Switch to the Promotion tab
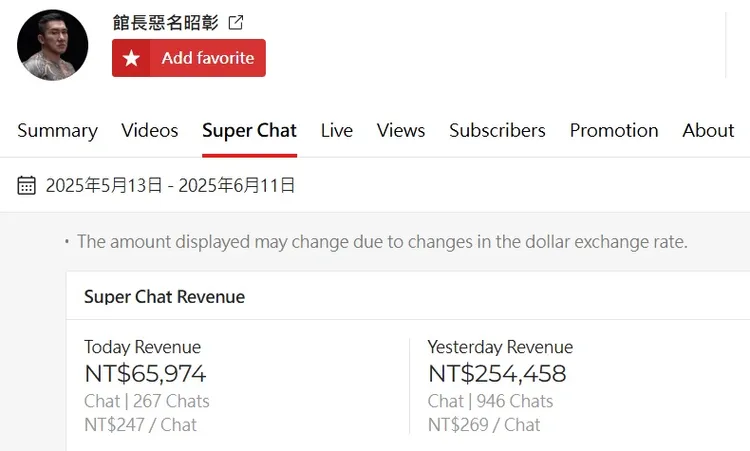Screen dimensions: 750x451 pos(614,130)
